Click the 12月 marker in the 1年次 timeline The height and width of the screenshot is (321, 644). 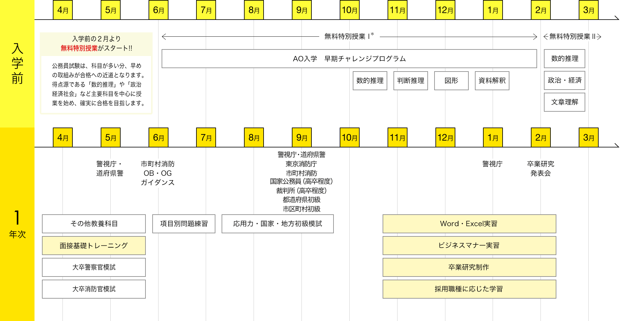[445, 137]
